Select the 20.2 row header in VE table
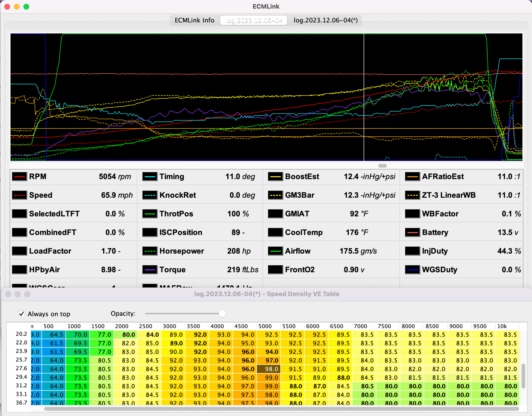The image size is (532, 416). pyautogui.click(x=21, y=334)
